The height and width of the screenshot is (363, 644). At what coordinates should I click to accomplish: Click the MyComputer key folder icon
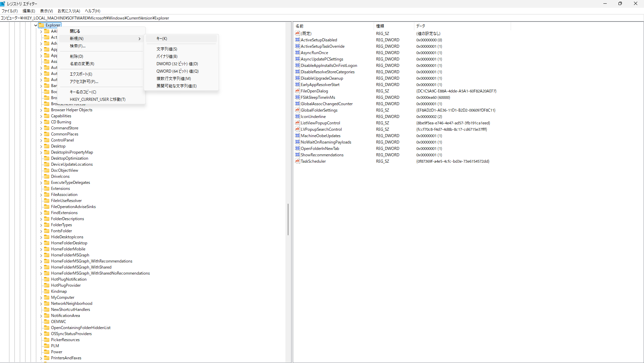(x=47, y=297)
